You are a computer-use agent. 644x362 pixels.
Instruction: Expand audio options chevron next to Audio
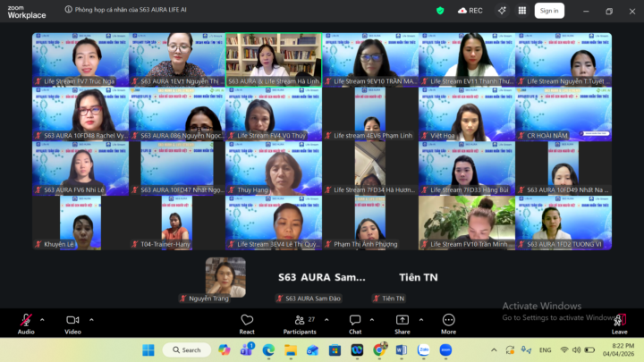coord(42,320)
